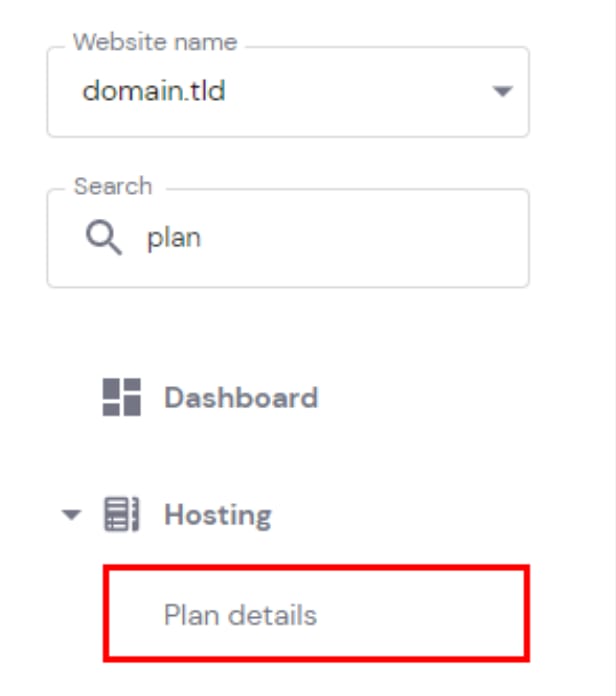Image resolution: width=616 pixels, height=696 pixels.
Task: Click the magnifying glass search icon
Action: tap(104, 240)
